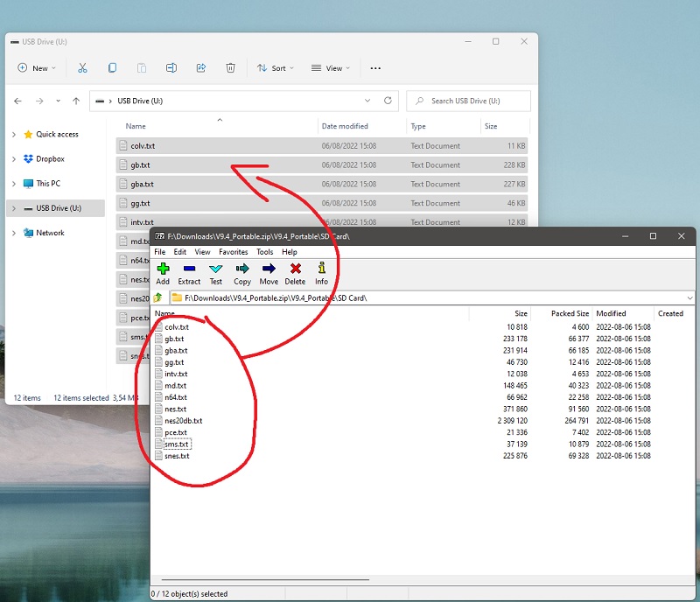Go up a directory in Explorer
The image size is (700, 602).
pyautogui.click(x=76, y=101)
